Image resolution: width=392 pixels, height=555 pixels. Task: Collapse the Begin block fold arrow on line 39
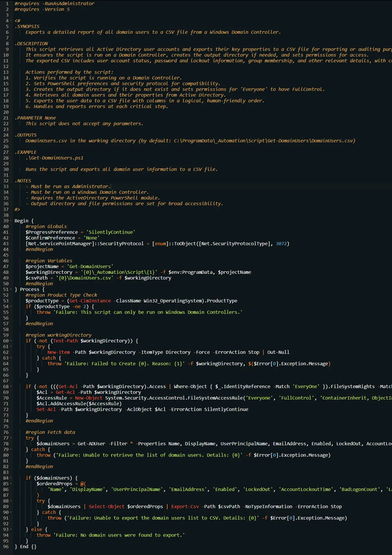pyautogui.click(x=11, y=221)
